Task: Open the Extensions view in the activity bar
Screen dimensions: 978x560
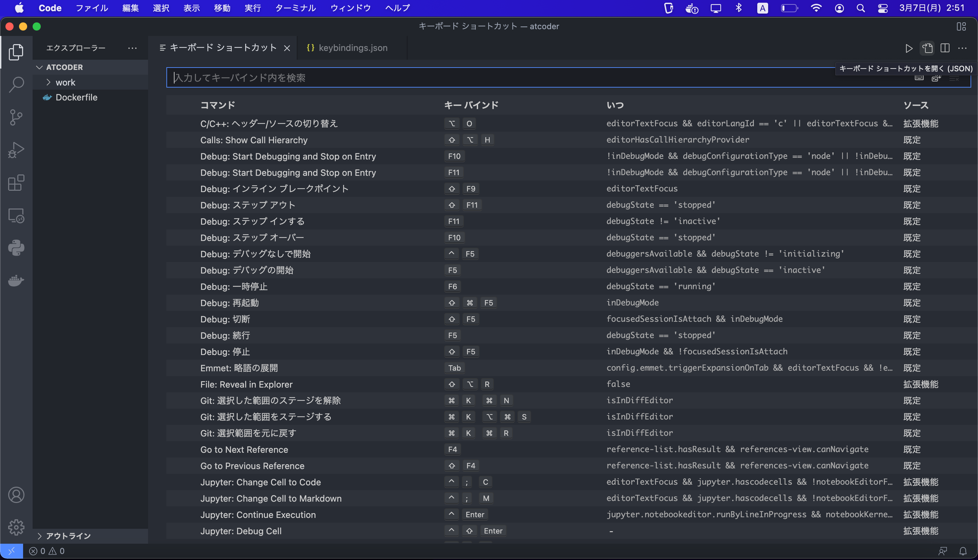Action: tap(16, 183)
